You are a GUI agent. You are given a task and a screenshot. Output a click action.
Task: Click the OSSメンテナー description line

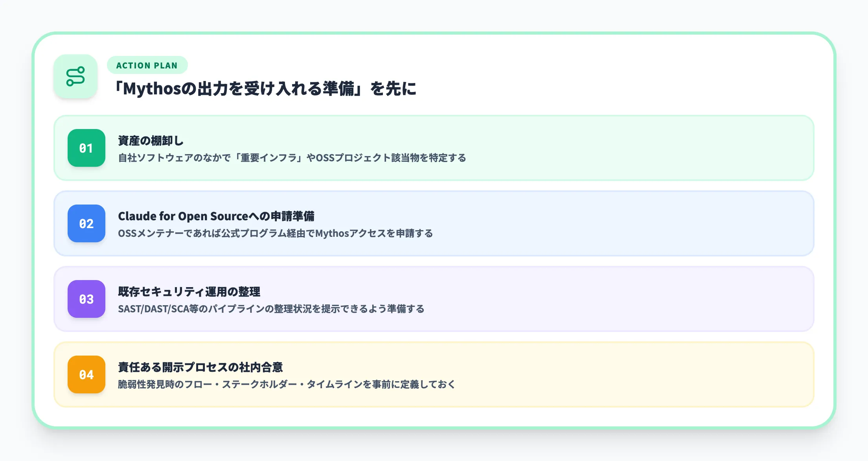tap(276, 233)
